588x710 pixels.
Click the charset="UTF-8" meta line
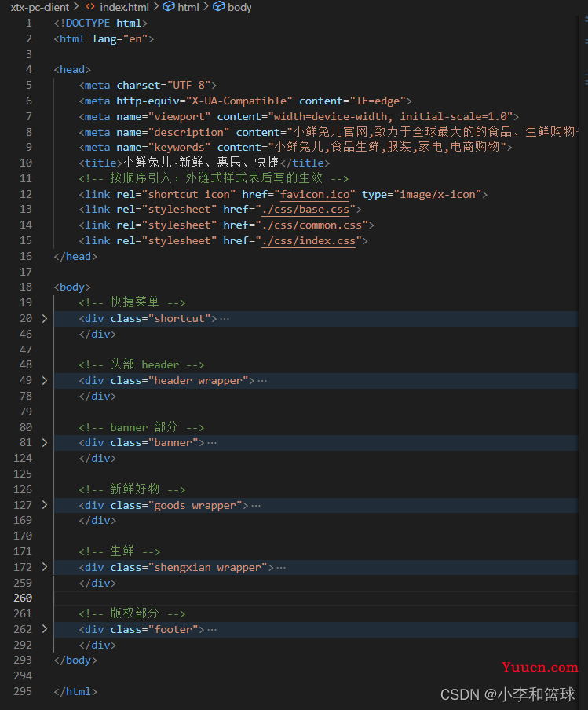(x=148, y=85)
